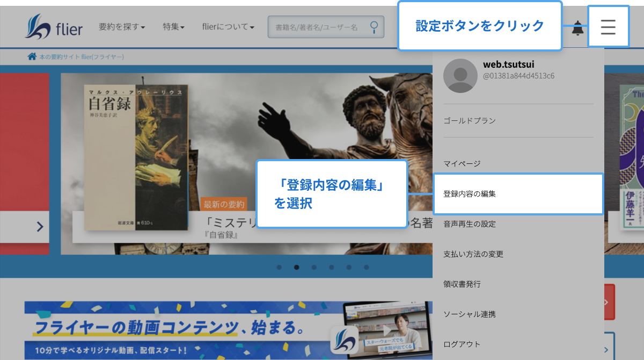Select 領収書発行 menu item

462,284
